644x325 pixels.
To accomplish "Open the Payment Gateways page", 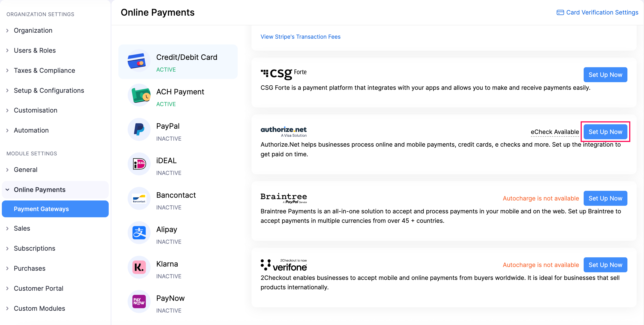I will (x=41, y=209).
